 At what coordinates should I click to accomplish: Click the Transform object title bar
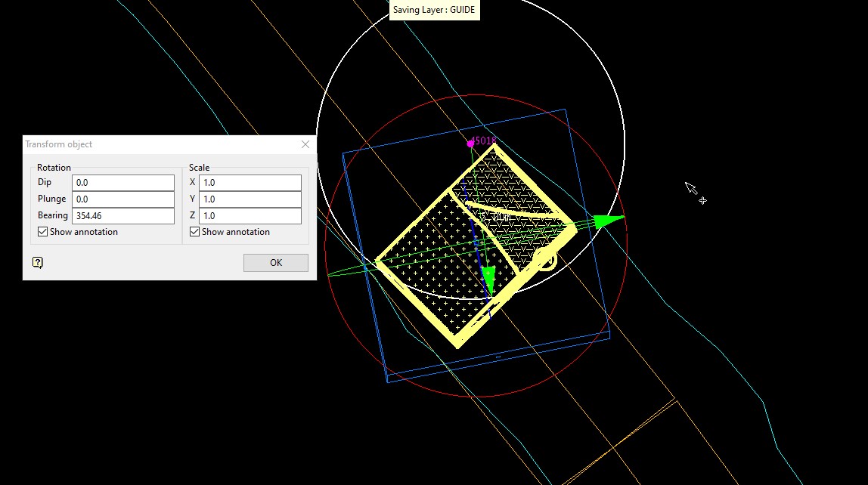coord(151,144)
